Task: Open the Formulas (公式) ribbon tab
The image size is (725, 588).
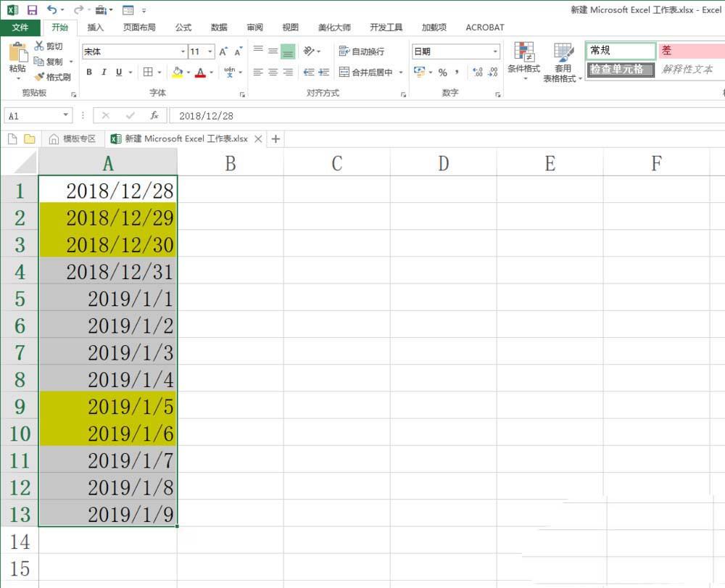Action: tap(183, 28)
